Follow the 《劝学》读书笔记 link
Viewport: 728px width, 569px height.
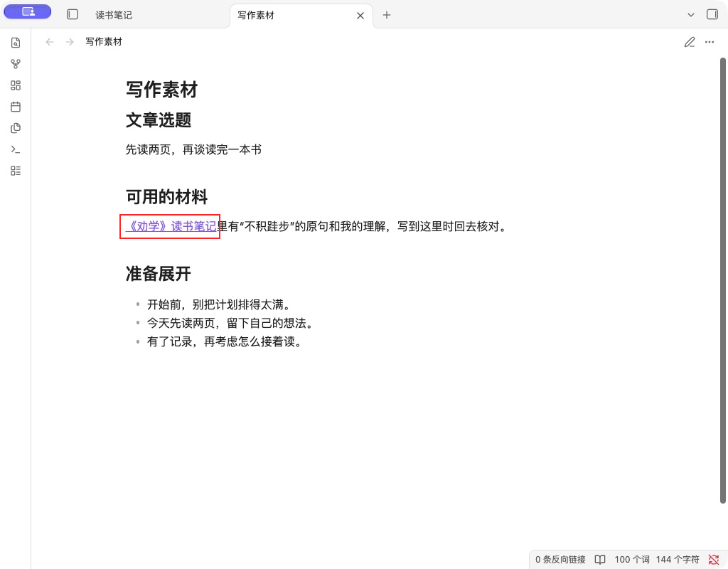[171, 226]
